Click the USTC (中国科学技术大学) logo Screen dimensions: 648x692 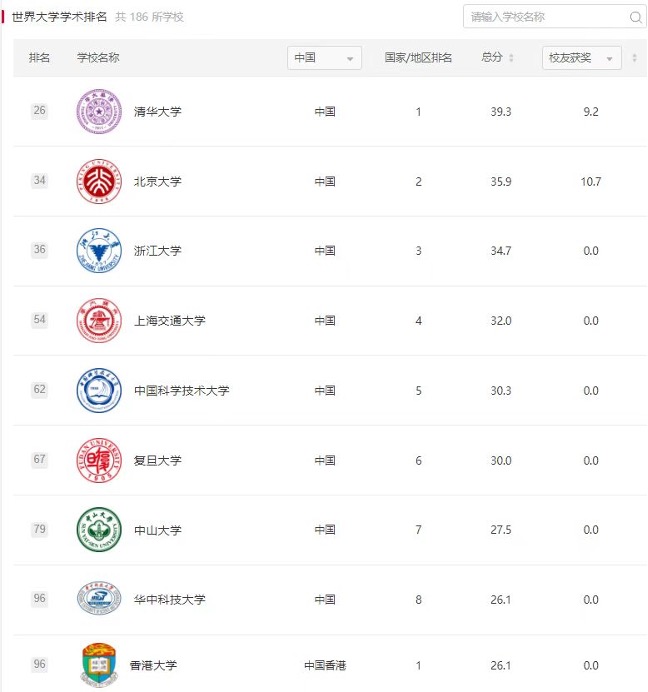tap(99, 390)
